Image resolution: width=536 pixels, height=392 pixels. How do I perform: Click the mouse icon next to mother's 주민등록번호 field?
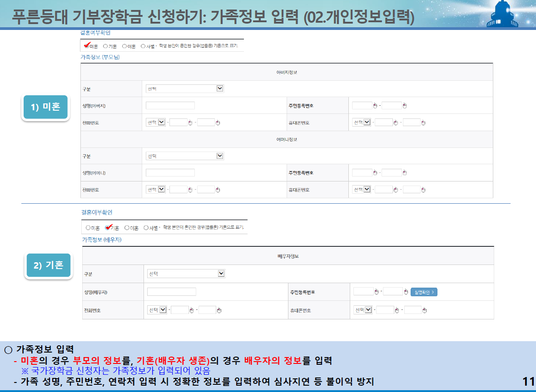(375, 171)
